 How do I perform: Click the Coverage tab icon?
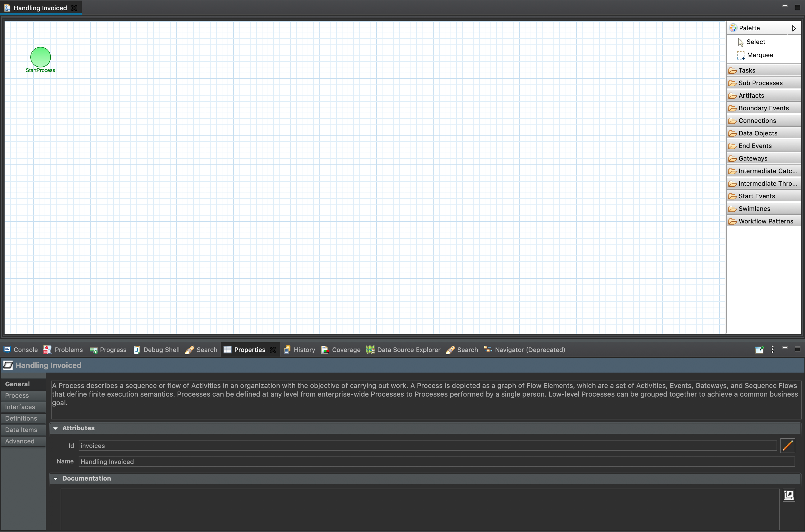click(325, 349)
